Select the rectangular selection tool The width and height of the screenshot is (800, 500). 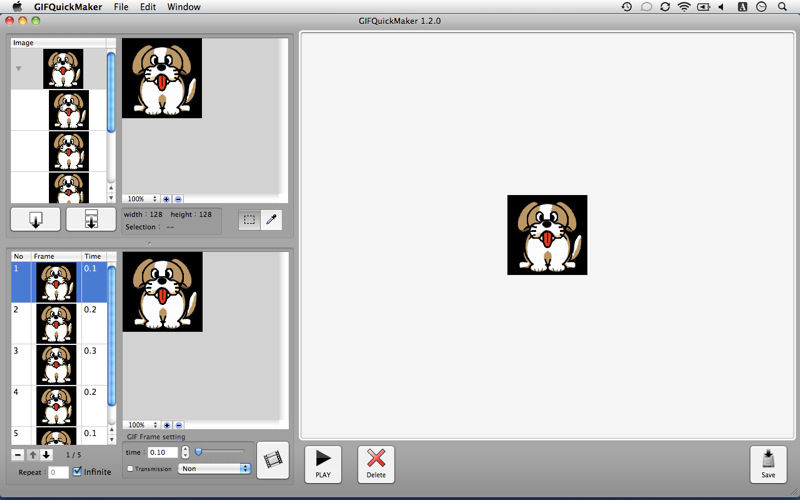[250, 220]
